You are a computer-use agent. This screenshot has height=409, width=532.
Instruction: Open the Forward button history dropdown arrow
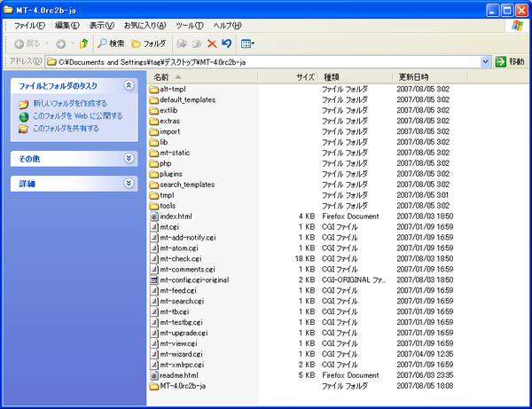tap(73, 43)
